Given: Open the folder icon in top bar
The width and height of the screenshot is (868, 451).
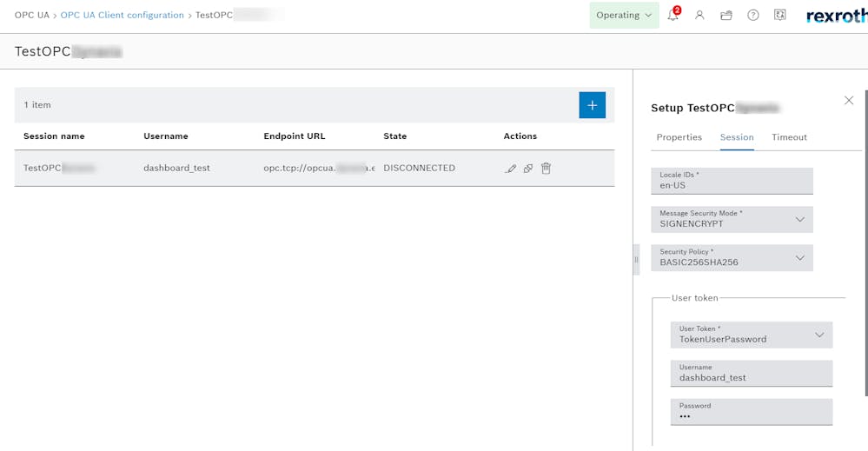Looking at the screenshot, I should tap(726, 16).
